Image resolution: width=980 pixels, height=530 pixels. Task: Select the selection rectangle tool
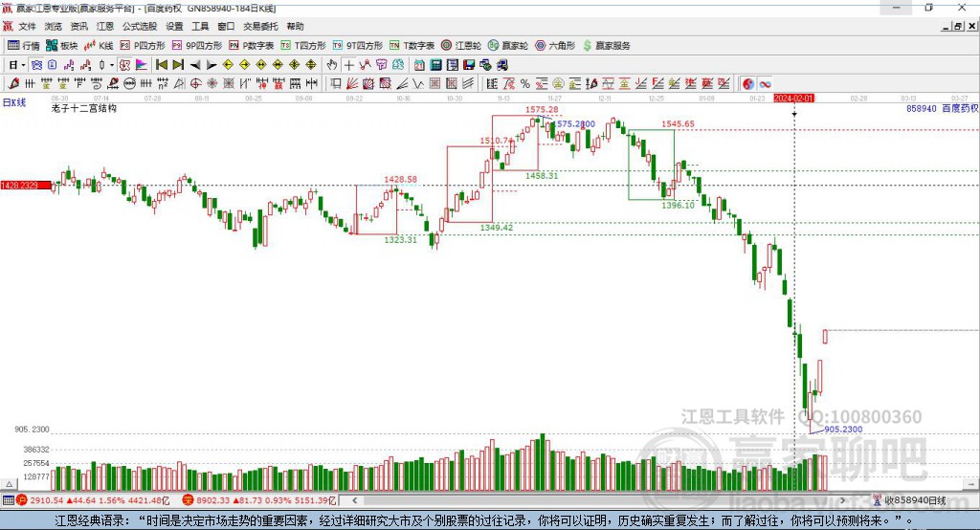(x=336, y=84)
